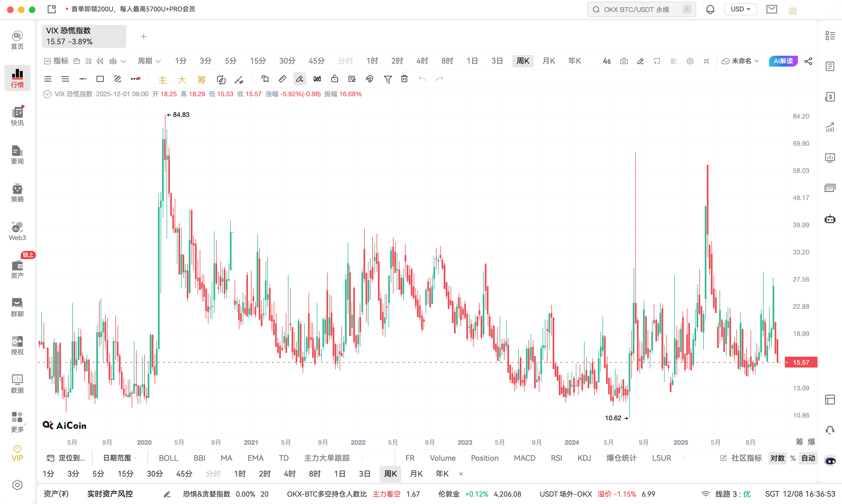Toggle the % percentage scale mode
The image size is (842, 504).
click(x=793, y=458)
